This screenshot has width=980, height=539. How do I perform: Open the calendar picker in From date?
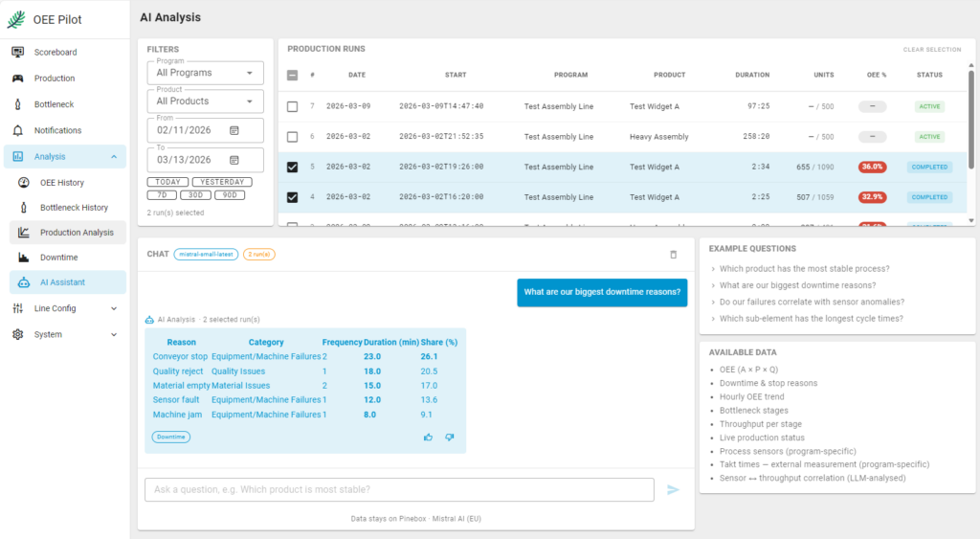pyautogui.click(x=234, y=130)
